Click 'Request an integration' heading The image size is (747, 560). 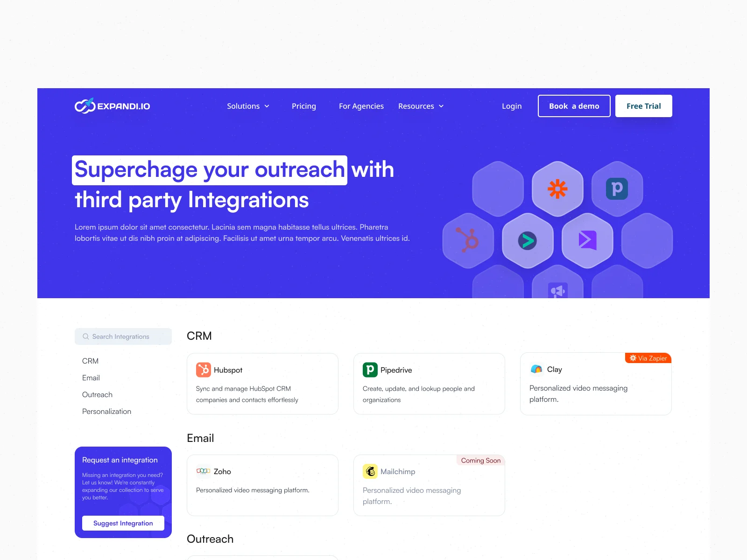click(120, 460)
